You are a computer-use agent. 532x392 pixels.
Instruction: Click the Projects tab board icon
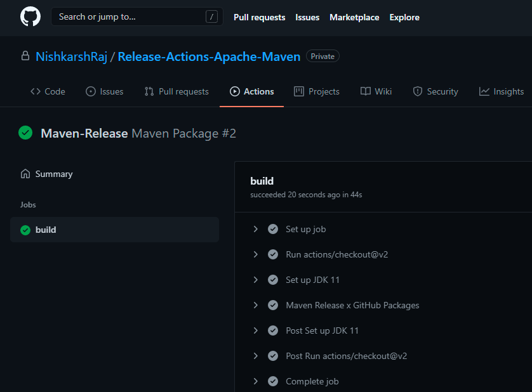click(x=299, y=91)
